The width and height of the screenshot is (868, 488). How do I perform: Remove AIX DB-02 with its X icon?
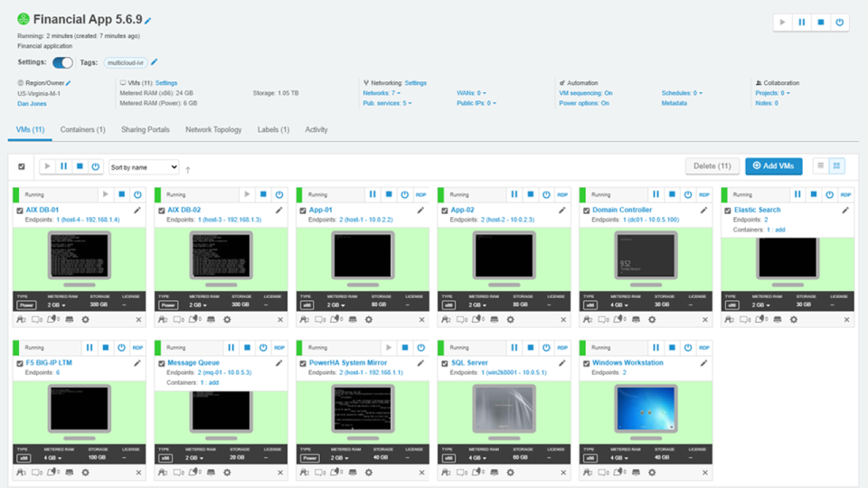280,320
